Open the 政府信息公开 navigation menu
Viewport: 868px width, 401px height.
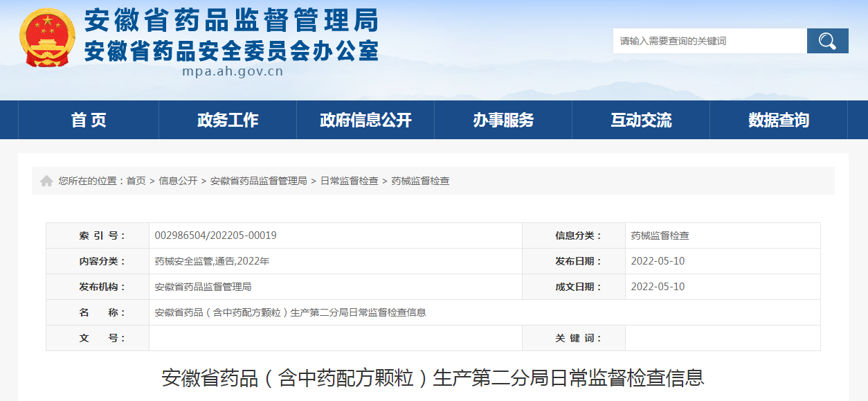click(365, 120)
